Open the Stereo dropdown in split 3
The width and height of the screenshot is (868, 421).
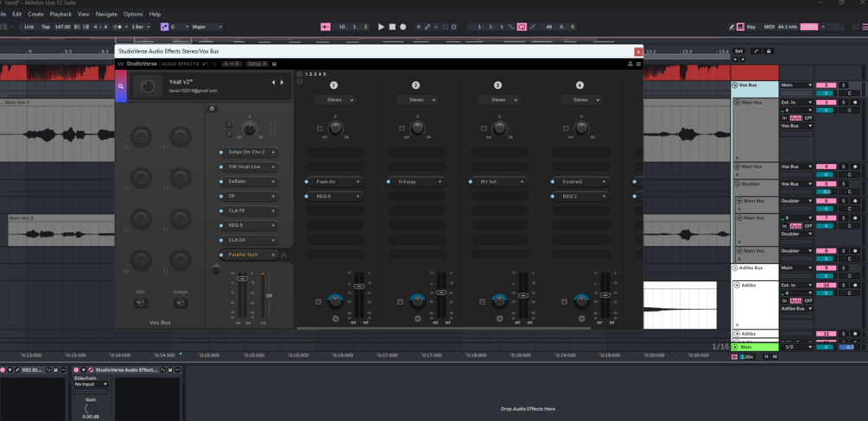click(498, 100)
